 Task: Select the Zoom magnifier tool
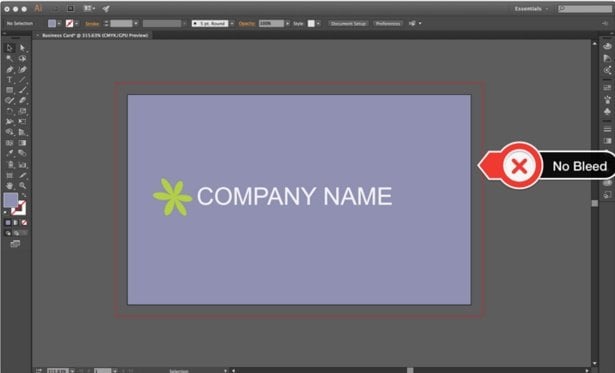click(22, 186)
